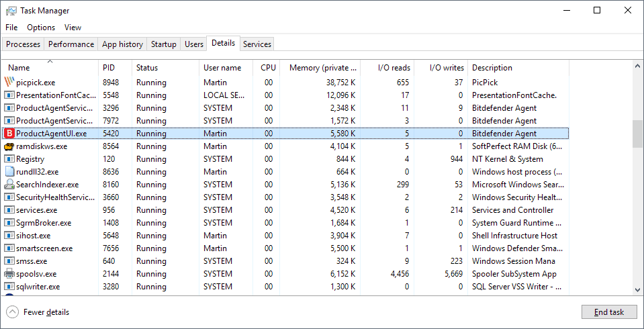The width and height of the screenshot is (644, 329).
Task: Switch to the Performance tab
Action: coord(71,44)
